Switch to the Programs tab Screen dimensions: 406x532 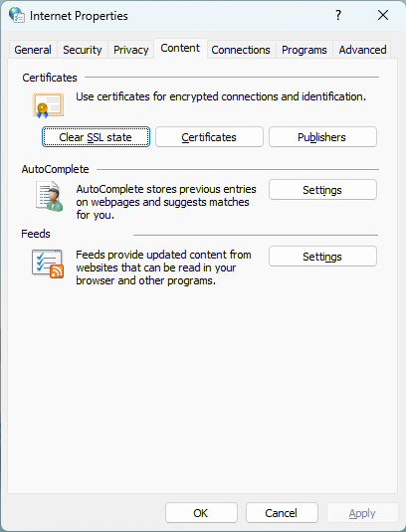pos(304,50)
